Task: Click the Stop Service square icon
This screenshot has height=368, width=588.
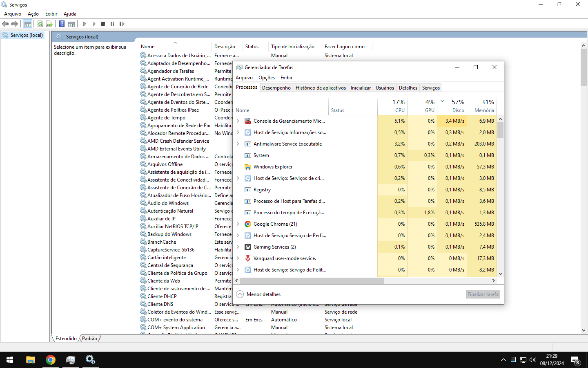Action: coord(103,24)
